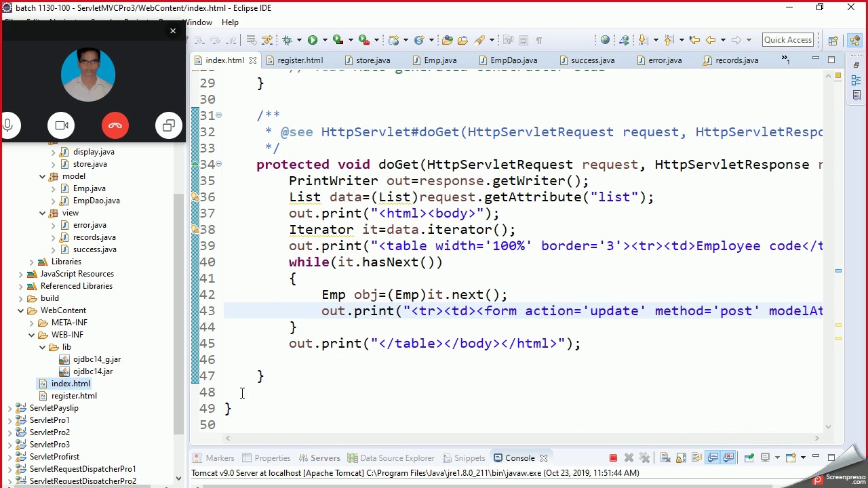868x488 pixels.
Task: Toggle Word Wrap in Console toolbar
Action: 696,458
